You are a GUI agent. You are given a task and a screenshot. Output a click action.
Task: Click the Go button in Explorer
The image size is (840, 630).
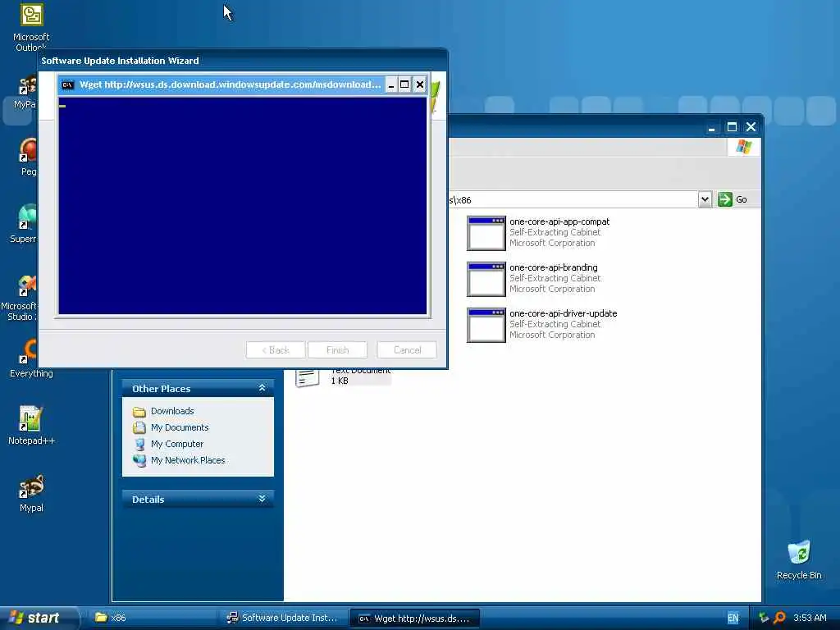pyautogui.click(x=733, y=199)
